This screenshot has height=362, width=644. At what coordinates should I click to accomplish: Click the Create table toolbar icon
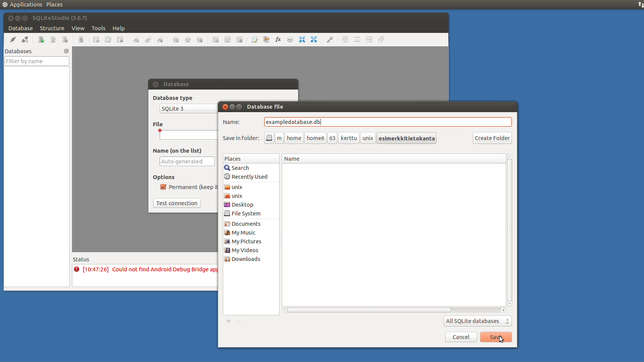point(96,39)
